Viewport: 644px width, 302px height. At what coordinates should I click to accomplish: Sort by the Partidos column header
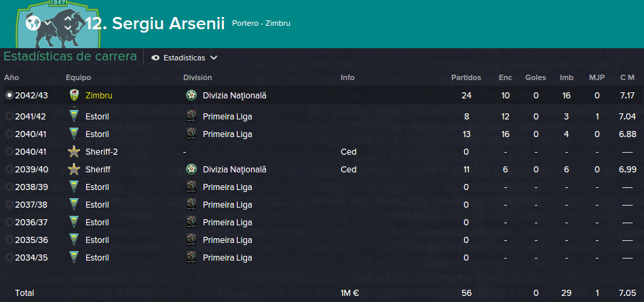point(466,77)
